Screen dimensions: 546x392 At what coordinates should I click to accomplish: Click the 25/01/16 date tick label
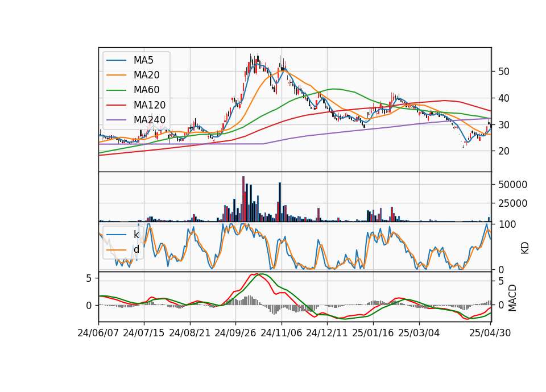click(373, 333)
